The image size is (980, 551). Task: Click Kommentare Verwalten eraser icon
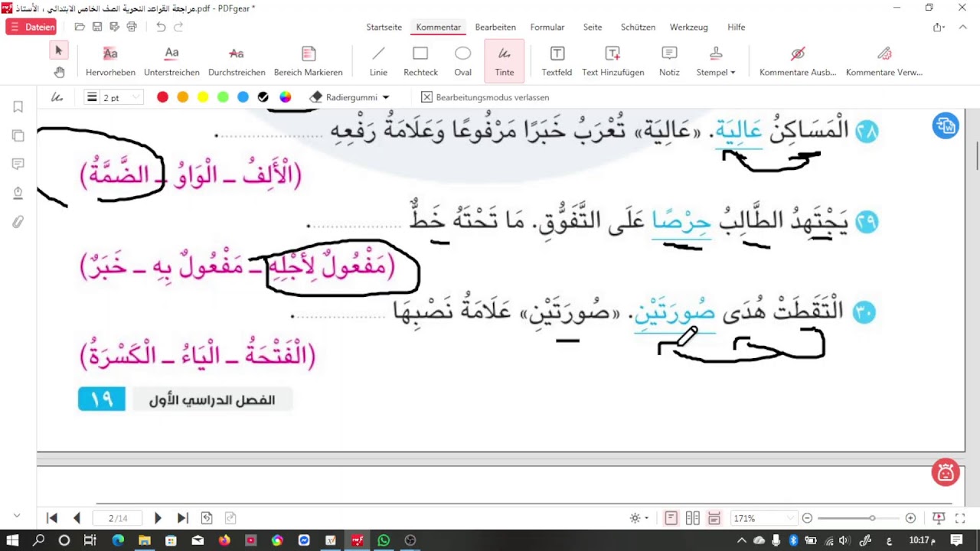click(884, 54)
